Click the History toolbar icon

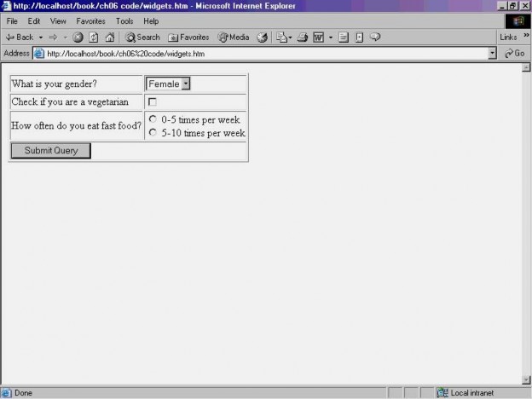[x=263, y=38]
